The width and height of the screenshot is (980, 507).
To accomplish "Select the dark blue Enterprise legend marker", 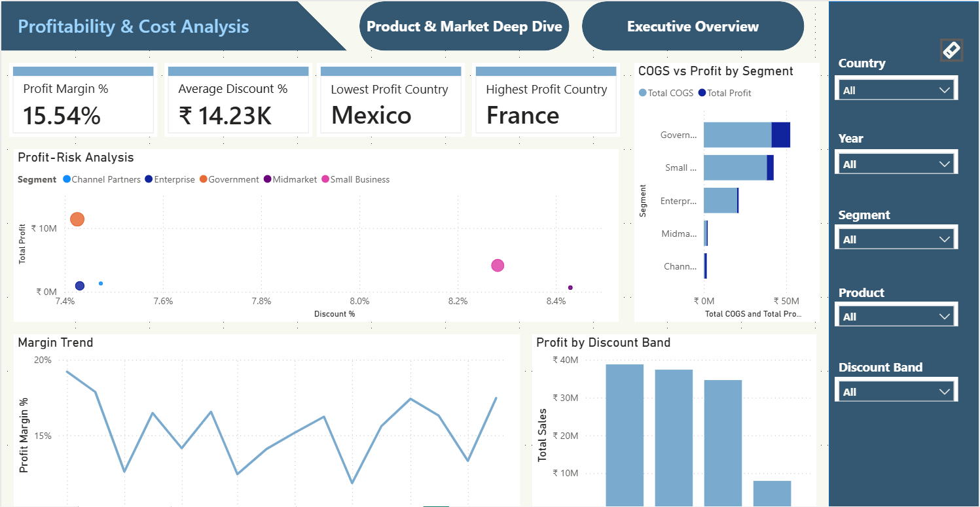I will [x=149, y=179].
